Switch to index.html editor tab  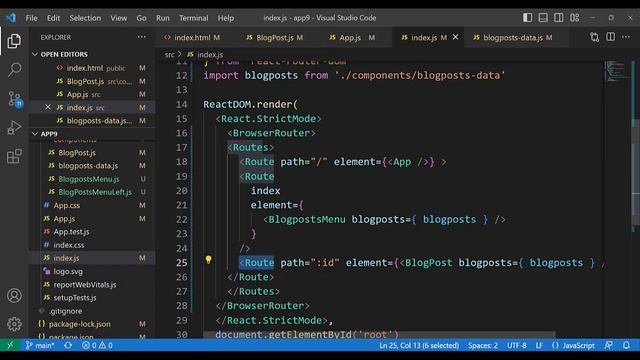(192, 38)
